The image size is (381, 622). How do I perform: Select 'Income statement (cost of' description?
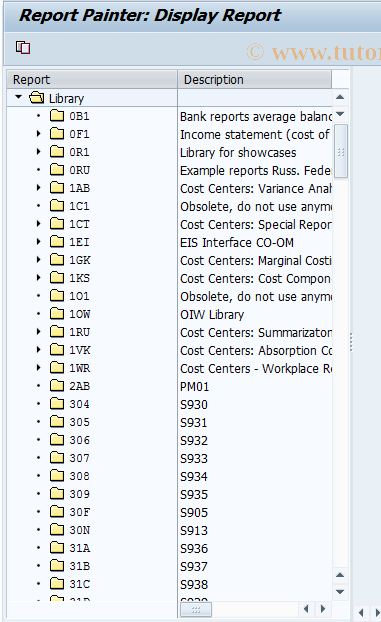[x=254, y=134]
